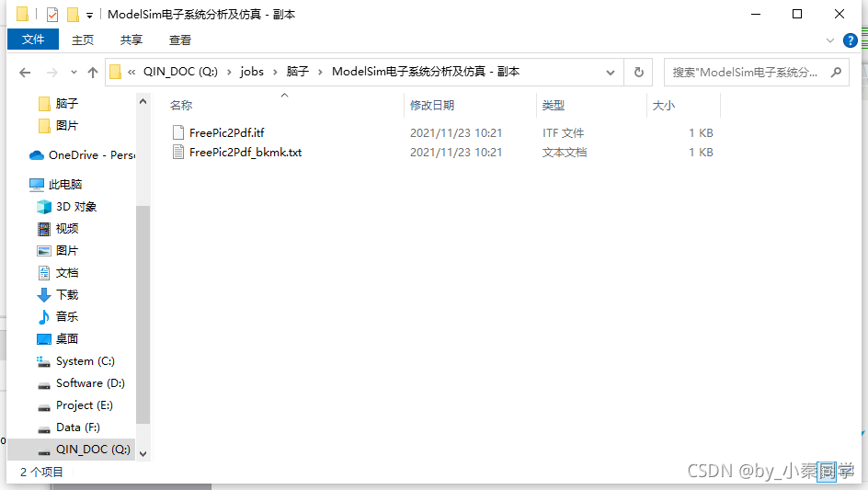This screenshot has width=868, height=490.
Task: Open 图片 quick access folder in sidebar
Action: [66, 126]
